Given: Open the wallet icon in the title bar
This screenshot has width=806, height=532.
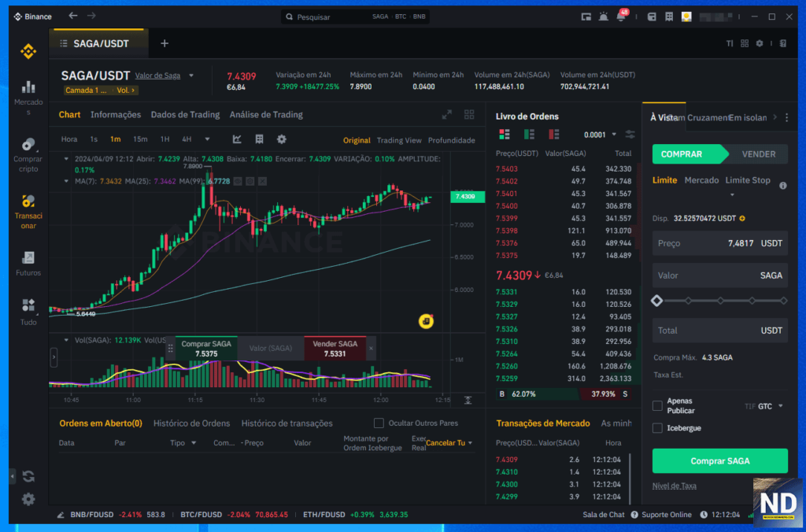Looking at the screenshot, I should pos(652,17).
